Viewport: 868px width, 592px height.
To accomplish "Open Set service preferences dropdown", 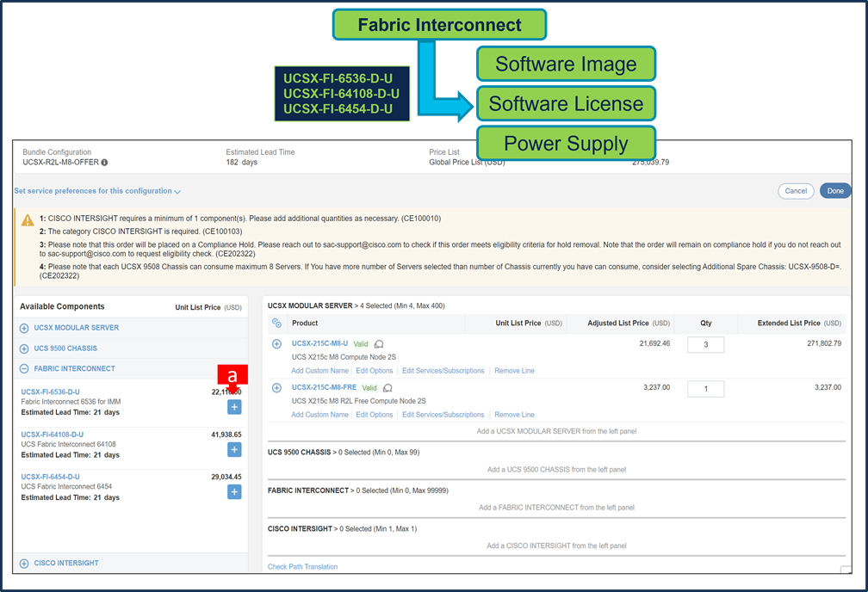I will (x=97, y=191).
